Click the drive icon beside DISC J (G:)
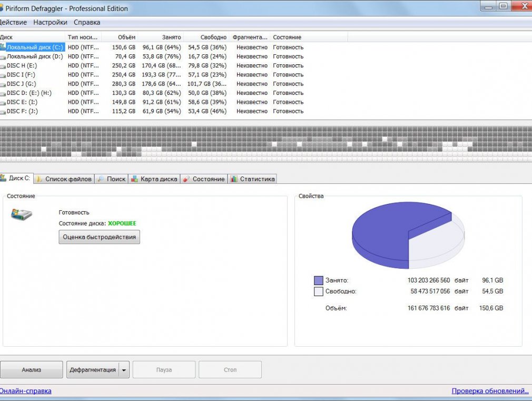 pyautogui.click(x=3, y=84)
